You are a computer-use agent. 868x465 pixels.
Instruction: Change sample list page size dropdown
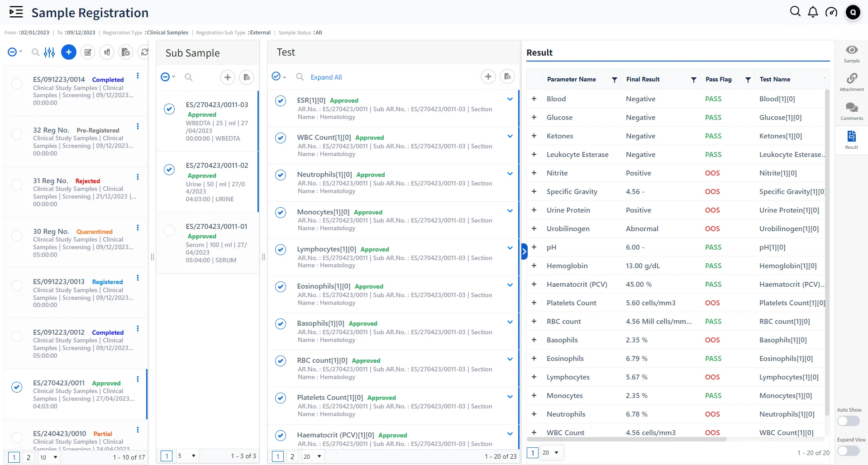pyautogui.click(x=49, y=457)
